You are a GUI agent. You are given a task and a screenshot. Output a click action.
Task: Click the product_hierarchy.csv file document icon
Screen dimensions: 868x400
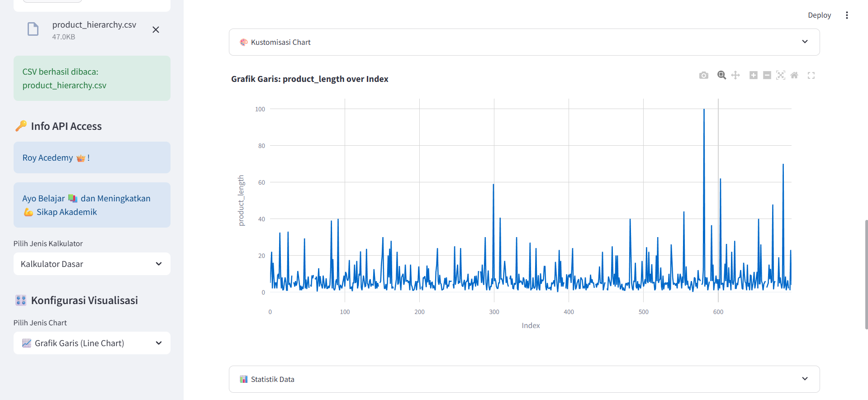click(33, 29)
